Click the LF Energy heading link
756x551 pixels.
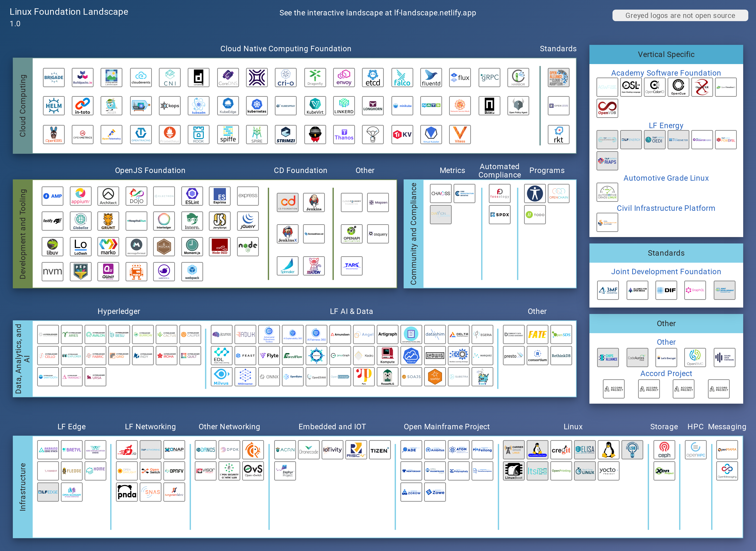[666, 125]
